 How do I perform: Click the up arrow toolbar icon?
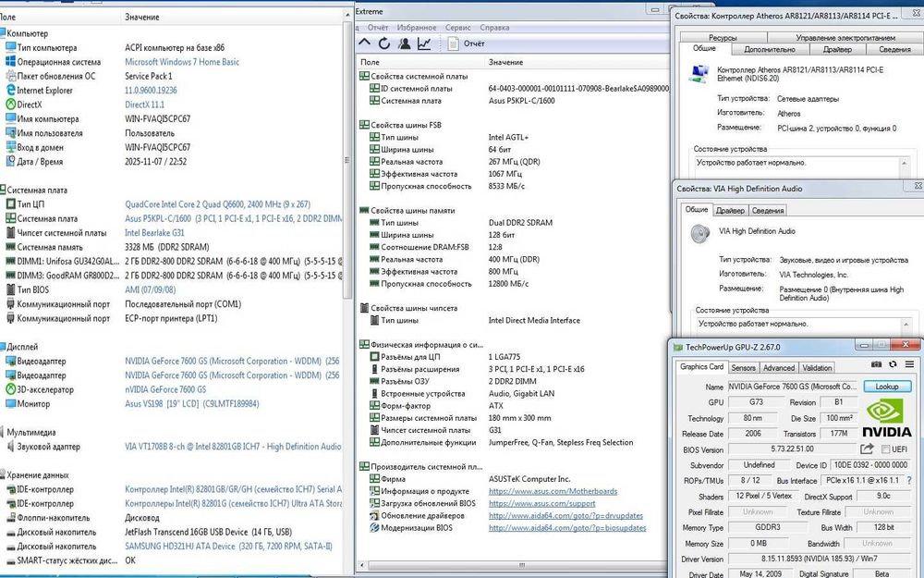coord(364,43)
